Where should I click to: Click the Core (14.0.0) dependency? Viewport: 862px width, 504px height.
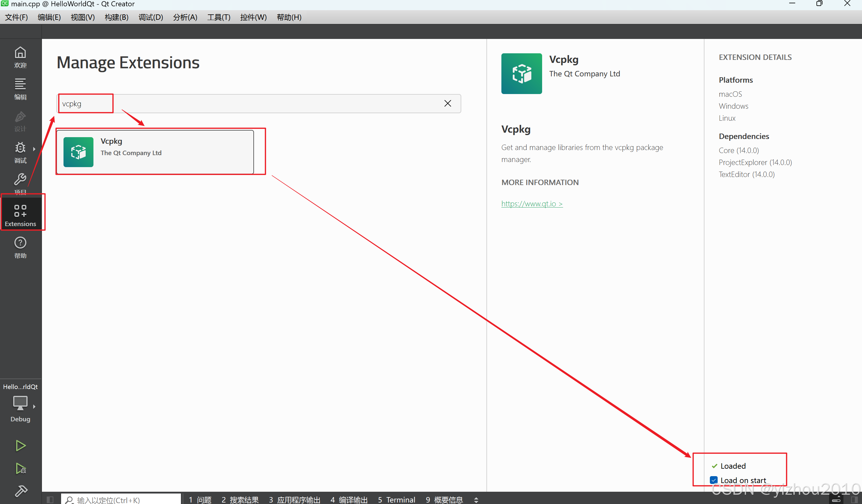(739, 150)
